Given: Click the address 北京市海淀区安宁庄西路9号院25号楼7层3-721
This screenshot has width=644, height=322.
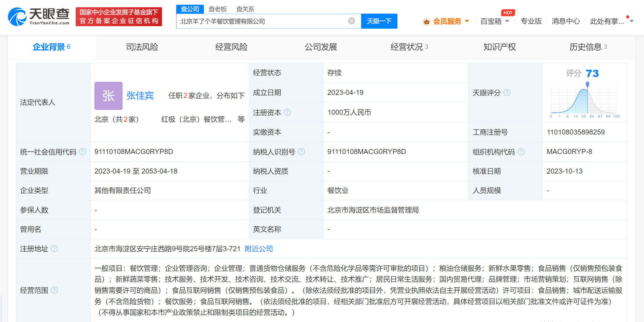Looking at the screenshot, I should pyautogui.click(x=167, y=249).
